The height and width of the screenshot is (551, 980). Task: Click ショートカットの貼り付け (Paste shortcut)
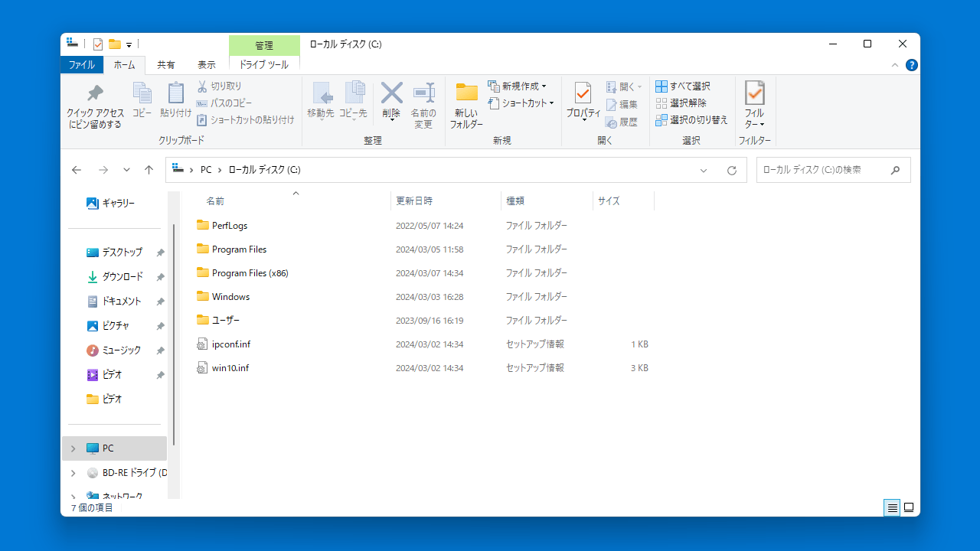246,120
